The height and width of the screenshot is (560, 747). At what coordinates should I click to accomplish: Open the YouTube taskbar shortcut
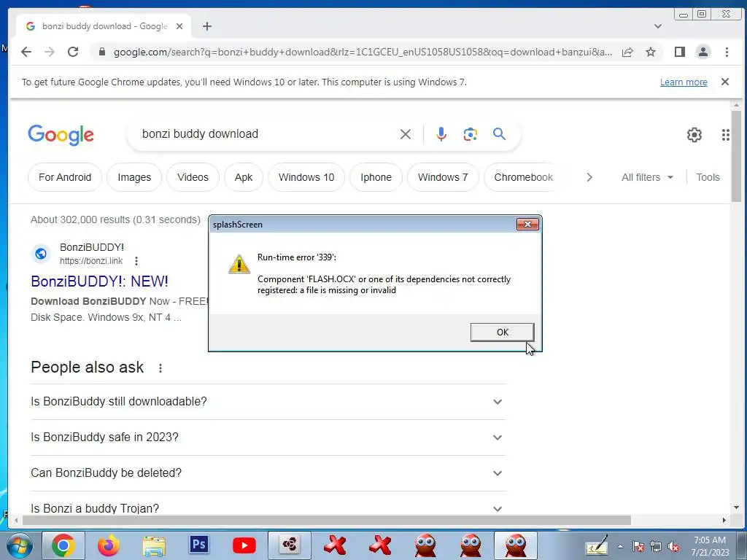pyautogui.click(x=244, y=545)
